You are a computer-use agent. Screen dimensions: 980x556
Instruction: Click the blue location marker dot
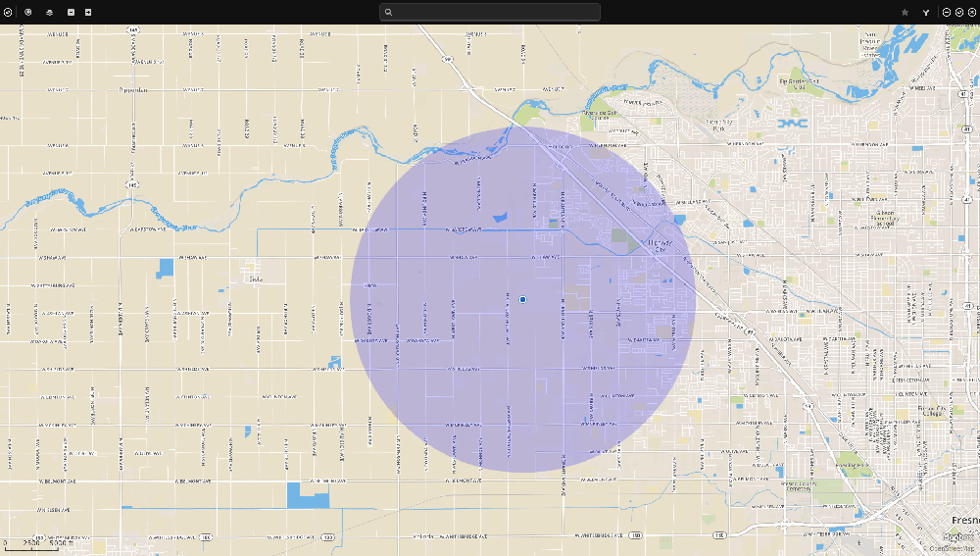(523, 300)
